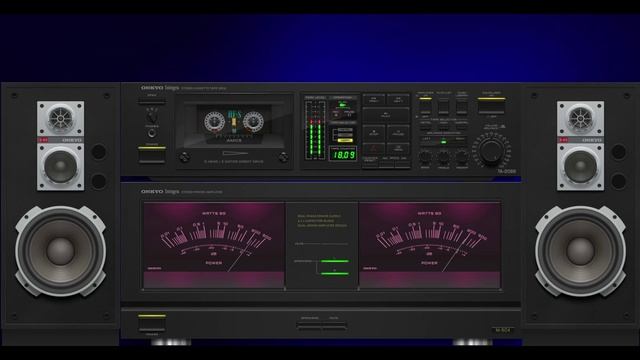The height and width of the screenshot is (360, 640).
Task: Click the model badge at the amplifier's lower right
Action: [502, 330]
